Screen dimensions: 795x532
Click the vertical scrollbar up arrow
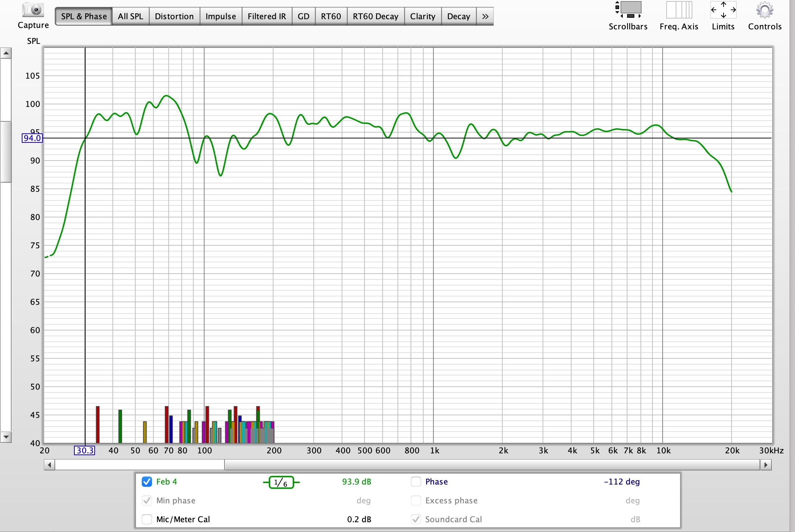(x=6, y=53)
